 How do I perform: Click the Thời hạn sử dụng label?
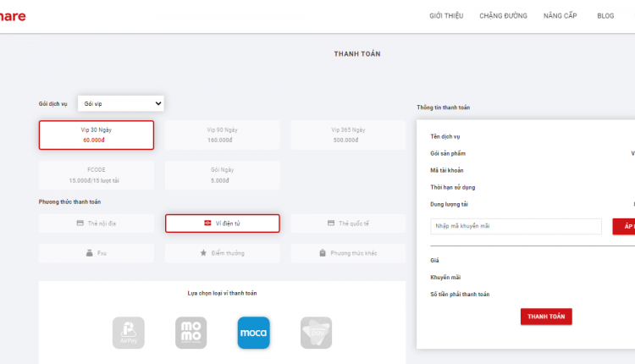(x=453, y=187)
